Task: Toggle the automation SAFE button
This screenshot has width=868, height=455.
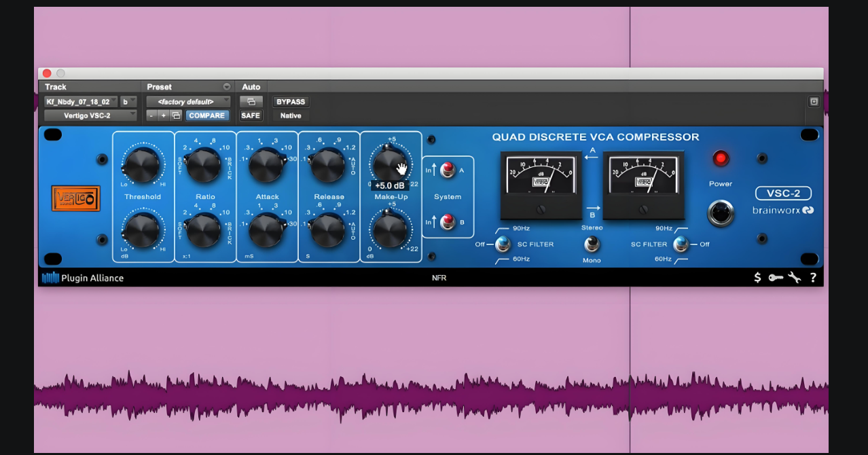Action: [x=251, y=115]
